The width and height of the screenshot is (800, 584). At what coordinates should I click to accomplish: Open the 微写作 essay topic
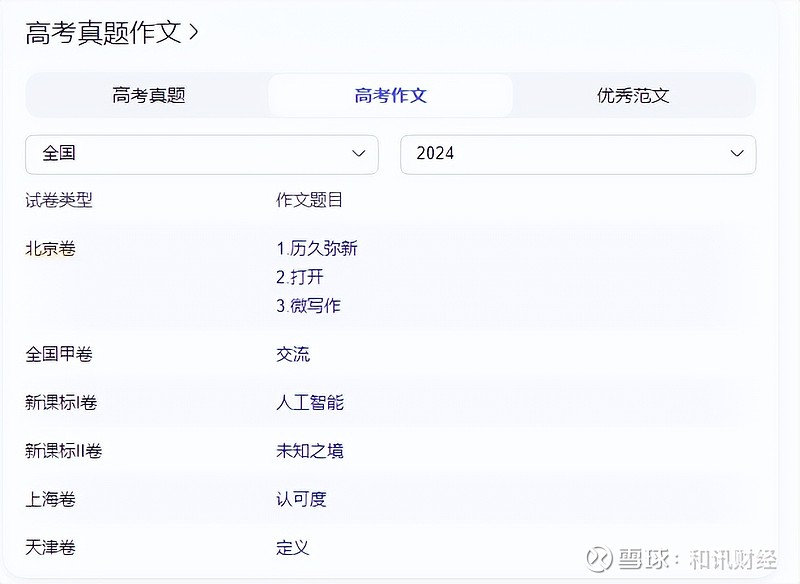[x=309, y=306]
